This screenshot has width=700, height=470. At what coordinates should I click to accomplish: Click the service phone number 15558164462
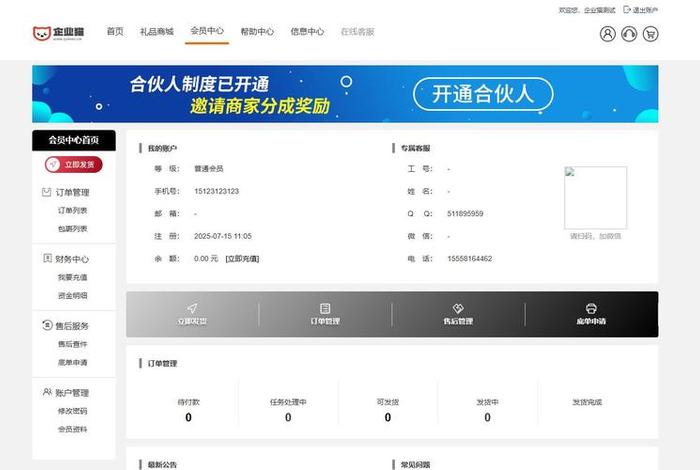click(x=470, y=259)
